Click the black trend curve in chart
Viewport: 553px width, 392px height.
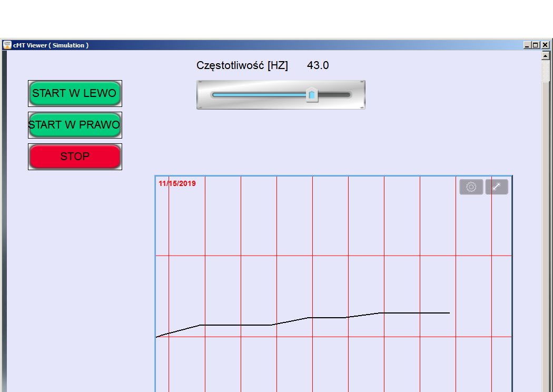click(x=237, y=325)
